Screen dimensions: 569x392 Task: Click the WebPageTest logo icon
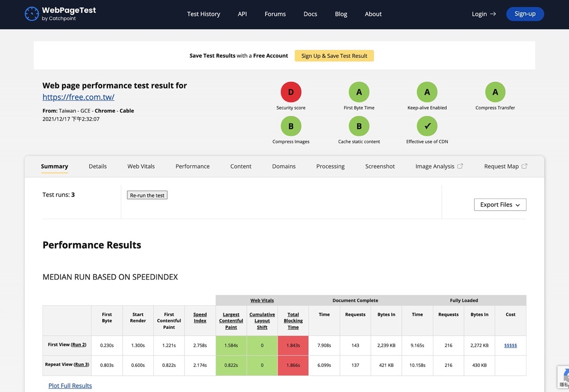tap(32, 14)
